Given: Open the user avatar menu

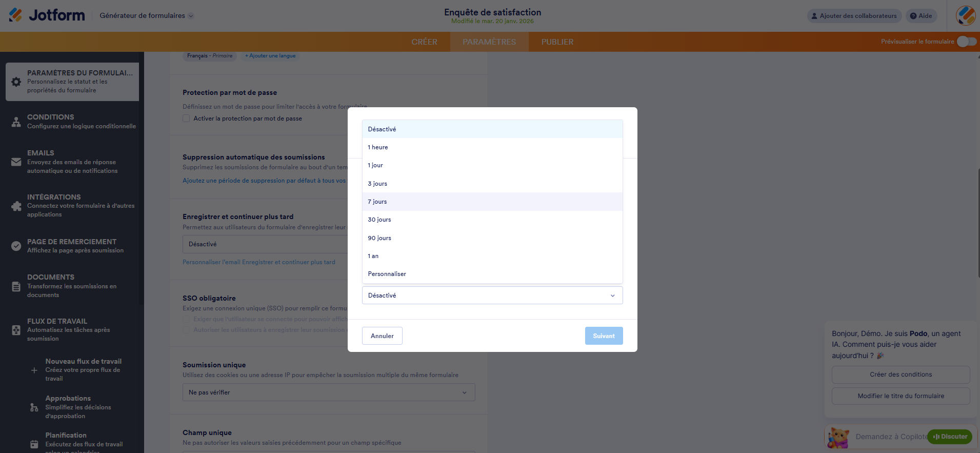Looking at the screenshot, I should tap(966, 15).
